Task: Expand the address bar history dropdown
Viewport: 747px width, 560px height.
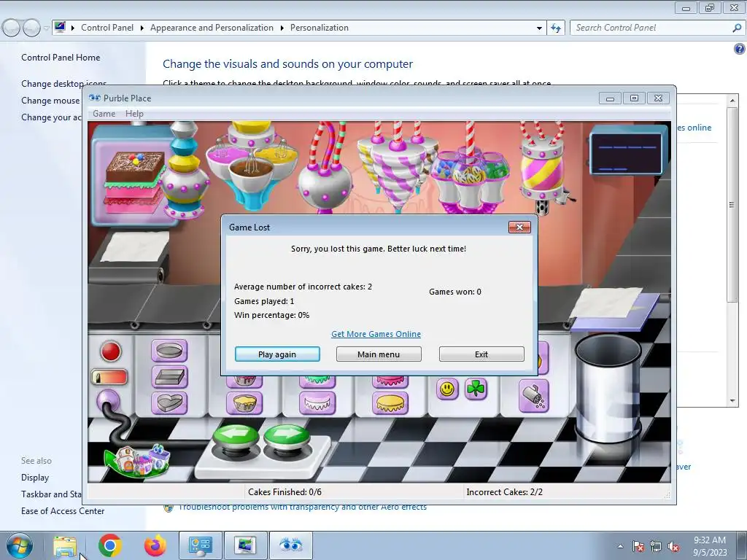Action: [539, 28]
